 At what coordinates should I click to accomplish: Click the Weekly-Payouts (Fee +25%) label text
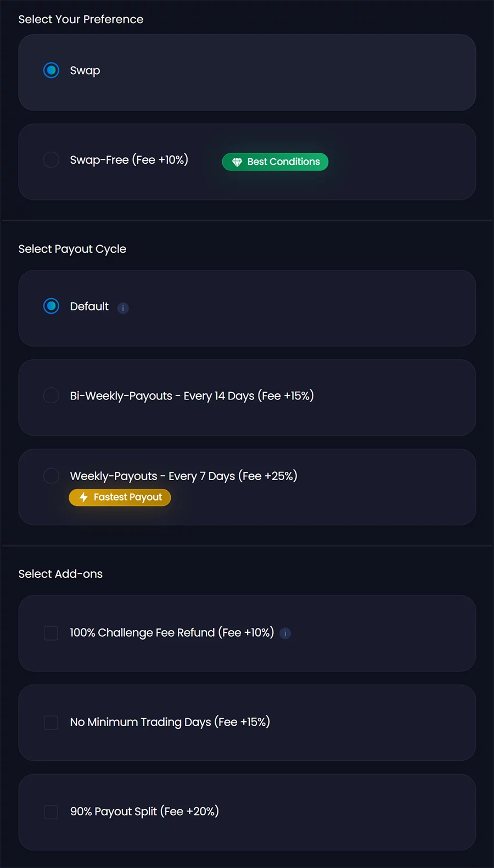(x=183, y=476)
